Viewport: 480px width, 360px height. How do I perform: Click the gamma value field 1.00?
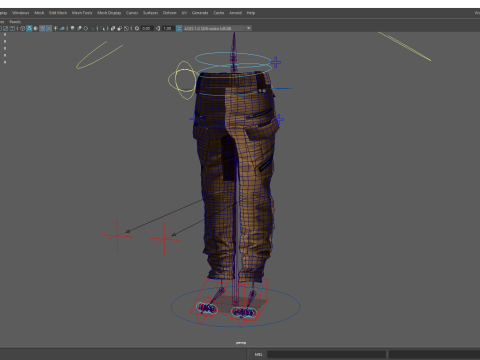[168, 28]
